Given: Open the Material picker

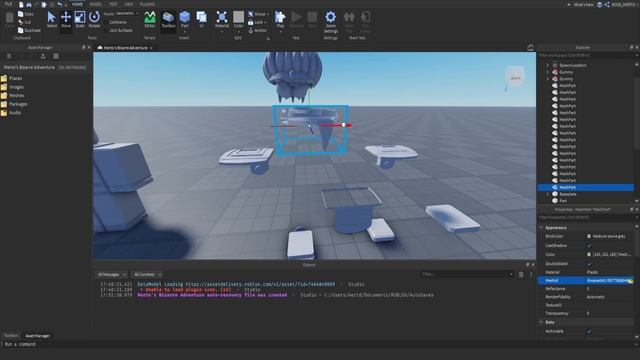Looking at the screenshot, I should click(222, 20).
